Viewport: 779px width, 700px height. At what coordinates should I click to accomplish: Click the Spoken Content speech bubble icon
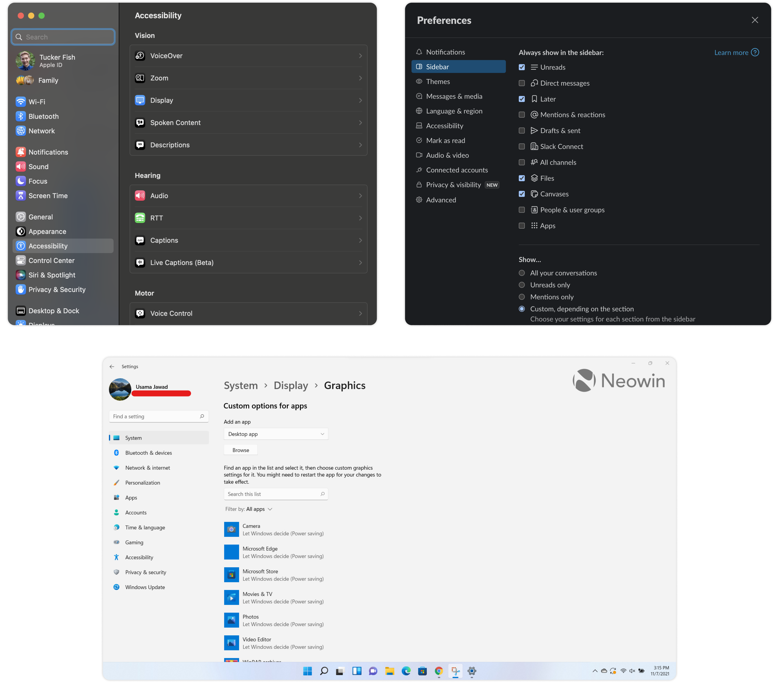140,123
